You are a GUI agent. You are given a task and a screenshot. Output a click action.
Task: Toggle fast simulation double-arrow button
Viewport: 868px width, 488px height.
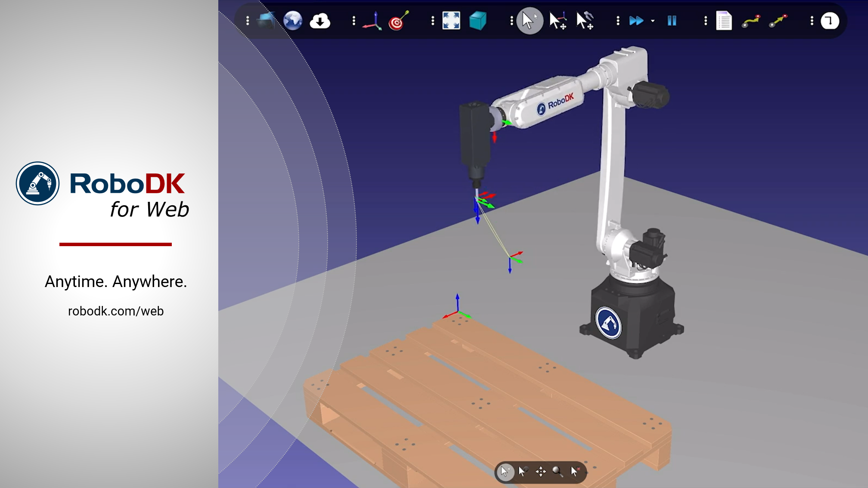(x=636, y=21)
